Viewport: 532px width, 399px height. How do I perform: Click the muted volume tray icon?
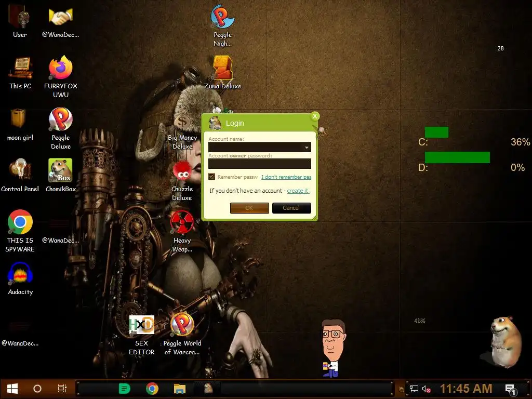(427, 389)
